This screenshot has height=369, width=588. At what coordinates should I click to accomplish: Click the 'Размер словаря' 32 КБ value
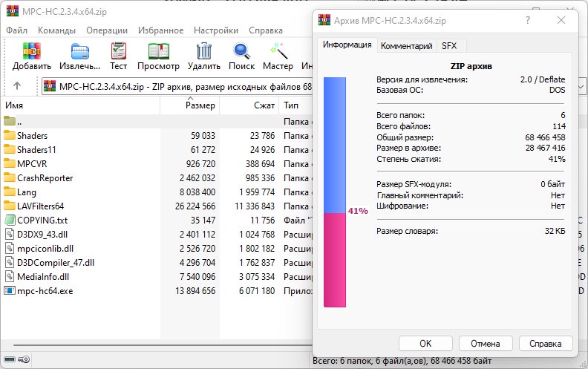[x=555, y=231]
